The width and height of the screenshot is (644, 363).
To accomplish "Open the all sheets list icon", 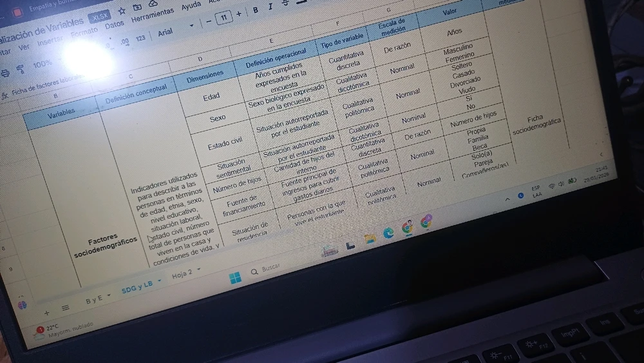I will click(65, 308).
